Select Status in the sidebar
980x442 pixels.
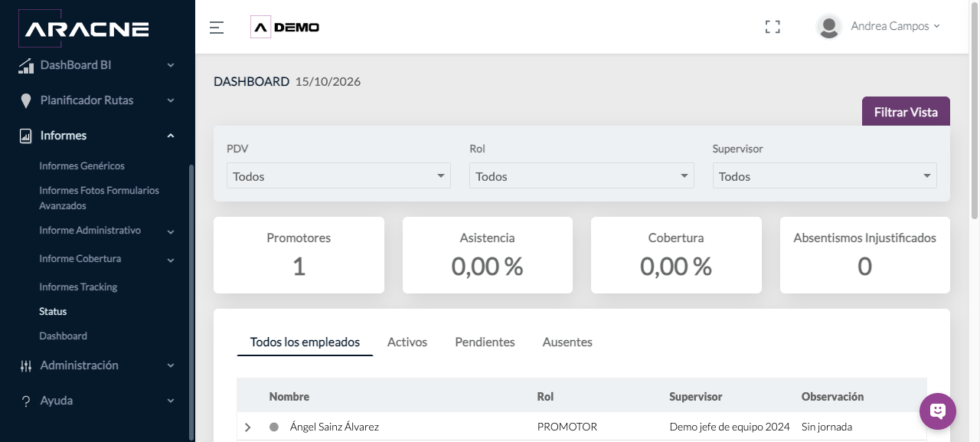coord(53,312)
